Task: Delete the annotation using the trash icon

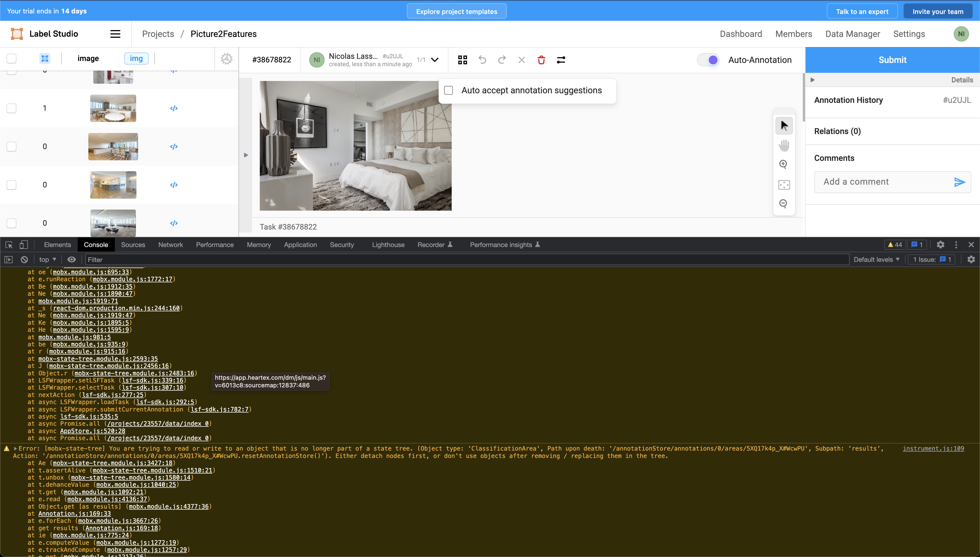Action: 541,60
